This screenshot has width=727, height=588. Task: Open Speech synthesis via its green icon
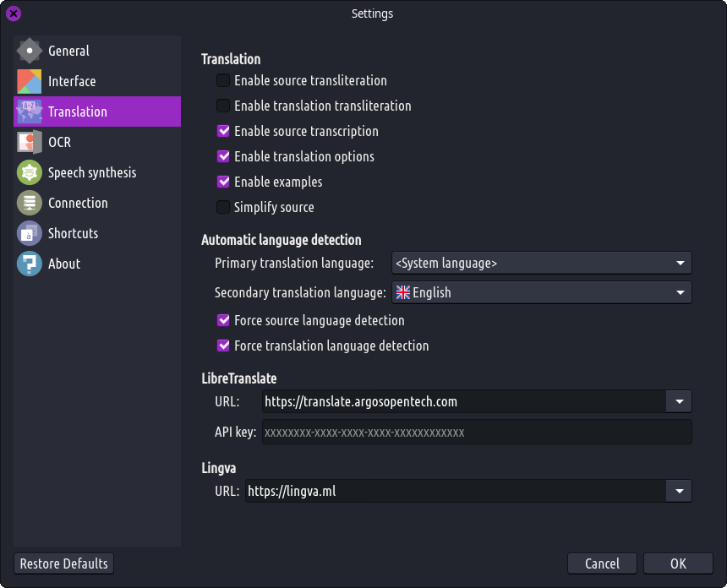tap(30, 172)
